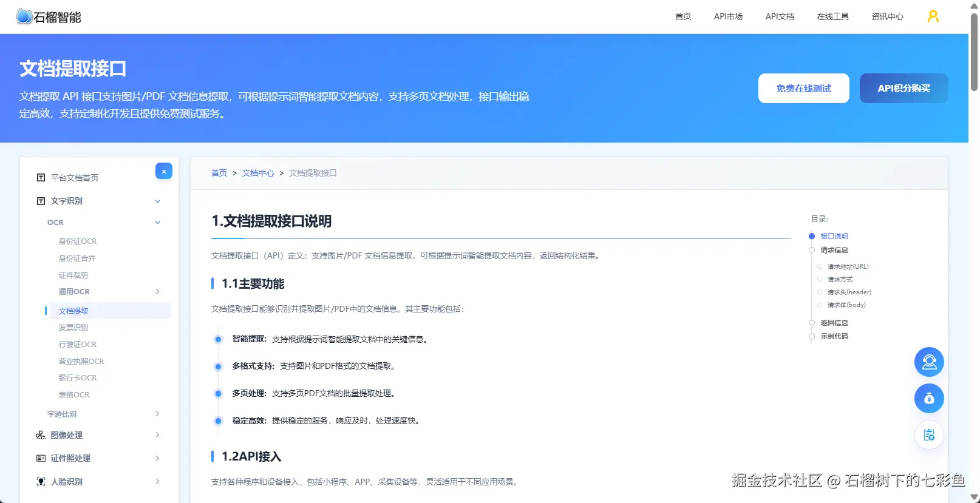Image resolution: width=980 pixels, height=503 pixels.
Task: Expand the 通用OCR chevron
Action: pyautogui.click(x=157, y=292)
